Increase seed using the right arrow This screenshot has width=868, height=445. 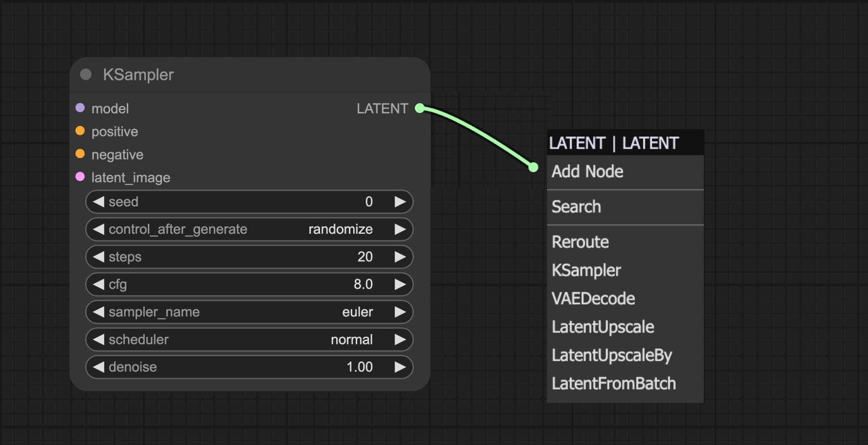click(401, 201)
